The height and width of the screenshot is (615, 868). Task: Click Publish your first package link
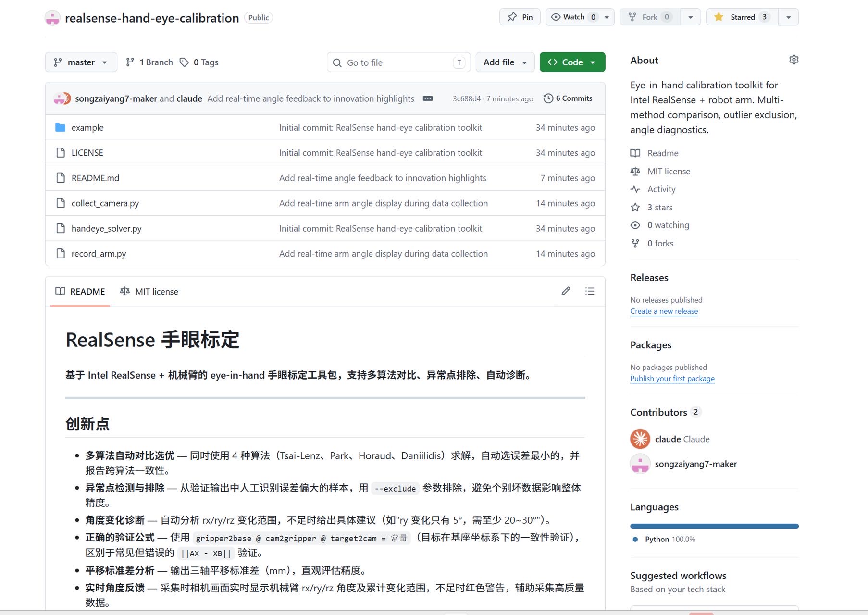click(x=672, y=379)
